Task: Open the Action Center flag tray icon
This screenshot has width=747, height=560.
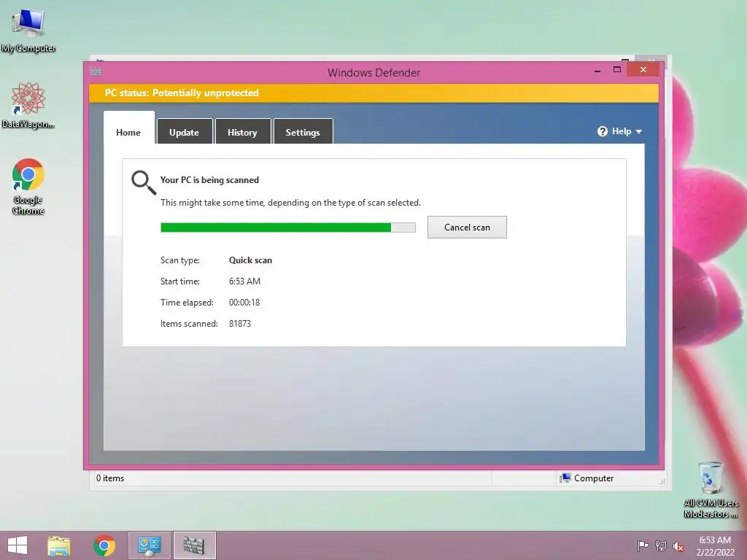Action: click(643, 545)
